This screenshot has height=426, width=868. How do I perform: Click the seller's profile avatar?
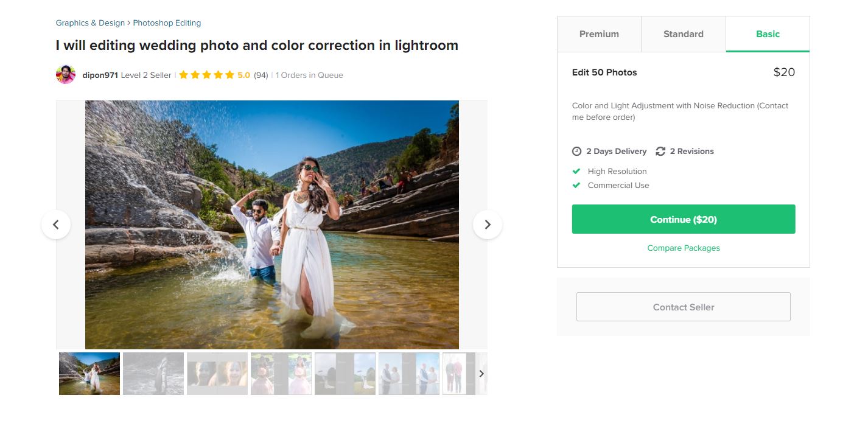(x=66, y=75)
